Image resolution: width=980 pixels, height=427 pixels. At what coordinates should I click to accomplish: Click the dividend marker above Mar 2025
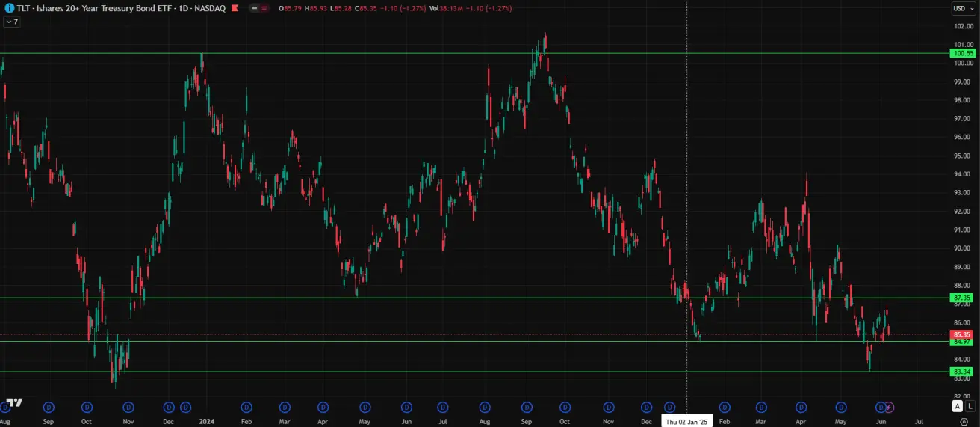pos(761,407)
